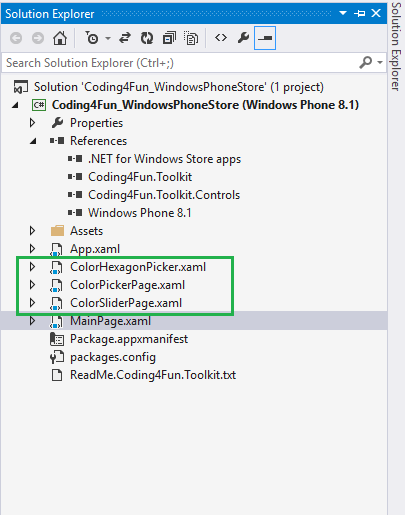405x515 pixels.
Task: Expand the ColorSliderPage.xaml node
Action: point(32,303)
